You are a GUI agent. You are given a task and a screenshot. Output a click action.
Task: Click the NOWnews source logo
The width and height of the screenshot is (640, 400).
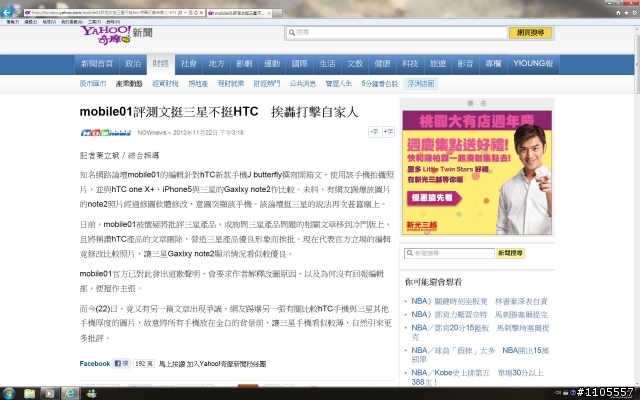pyautogui.click(x=106, y=133)
